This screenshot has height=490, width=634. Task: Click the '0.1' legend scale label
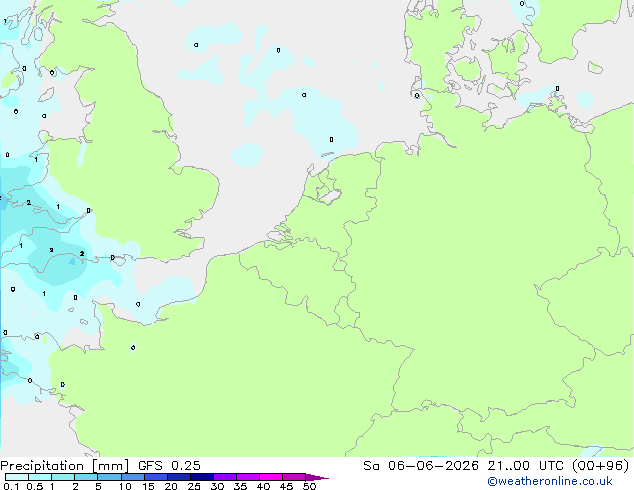point(11,486)
